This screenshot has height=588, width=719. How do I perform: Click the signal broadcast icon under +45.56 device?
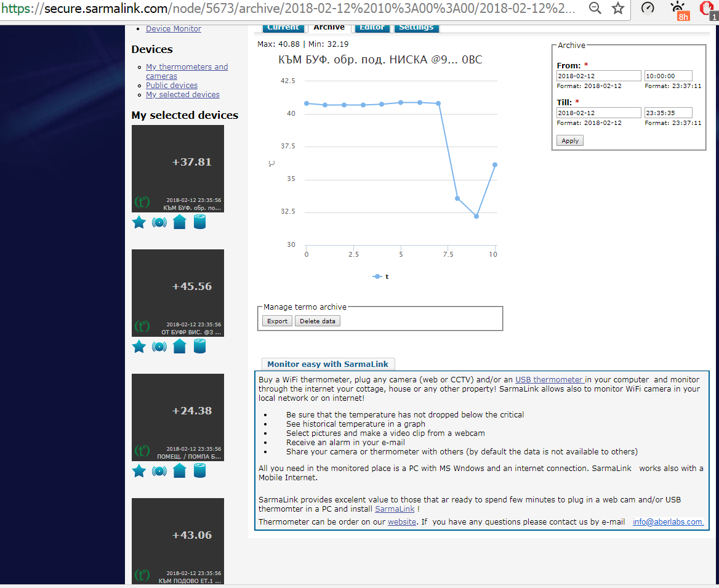tap(159, 347)
